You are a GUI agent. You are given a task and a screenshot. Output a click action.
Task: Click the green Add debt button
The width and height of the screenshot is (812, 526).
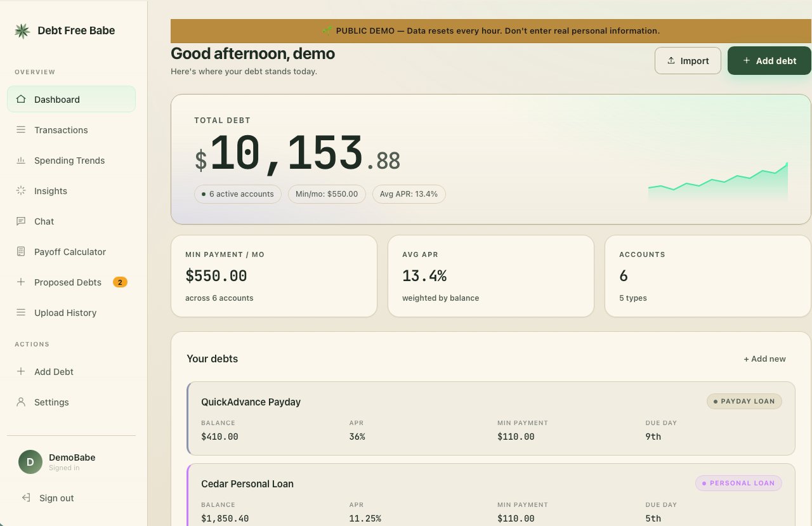coord(769,60)
